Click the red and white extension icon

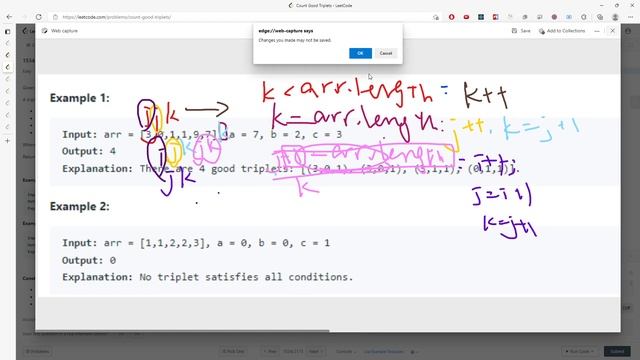[496, 17]
